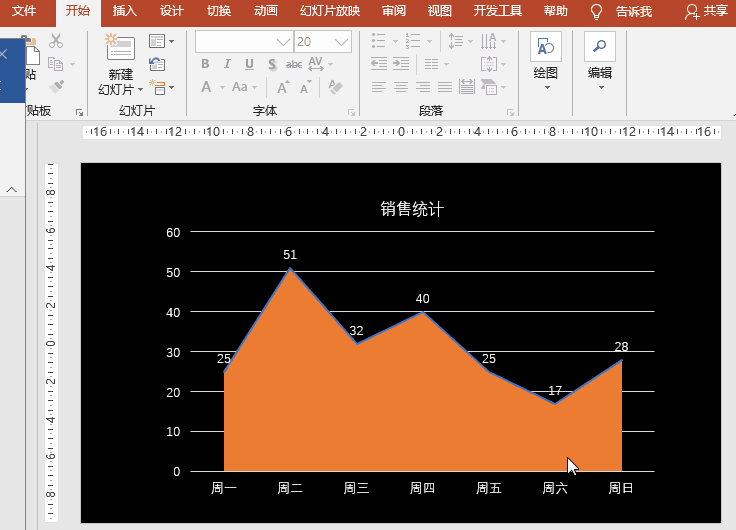Image resolution: width=736 pixels, height=530 pixels.
Task: Expand the Numbering dropdown arrow
Action: click(x=429, y=41)
